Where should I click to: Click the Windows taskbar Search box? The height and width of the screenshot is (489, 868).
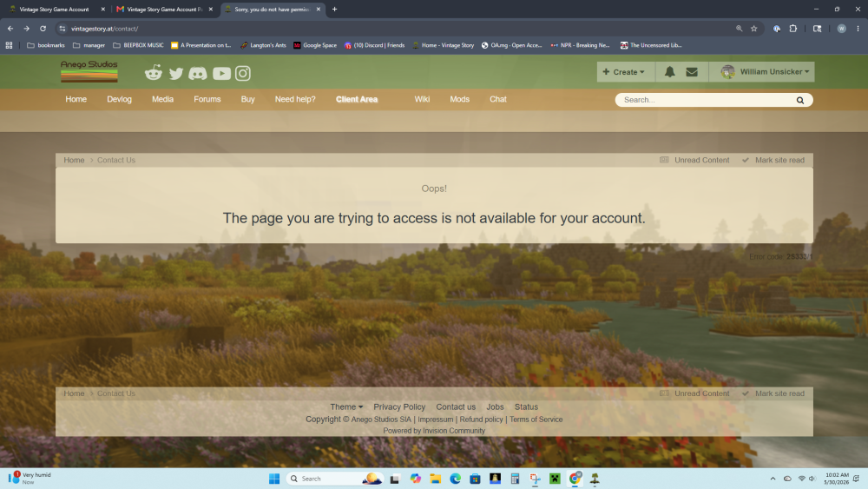pos(334,479)
